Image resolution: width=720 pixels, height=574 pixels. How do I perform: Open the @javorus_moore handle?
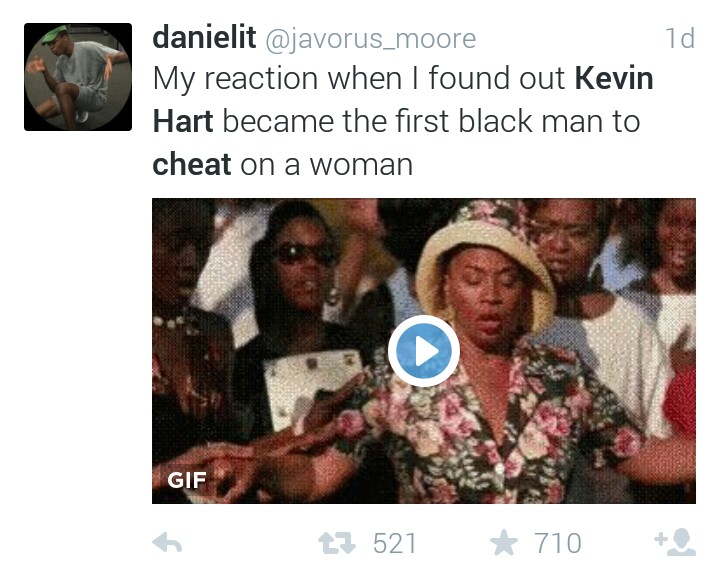371,39
